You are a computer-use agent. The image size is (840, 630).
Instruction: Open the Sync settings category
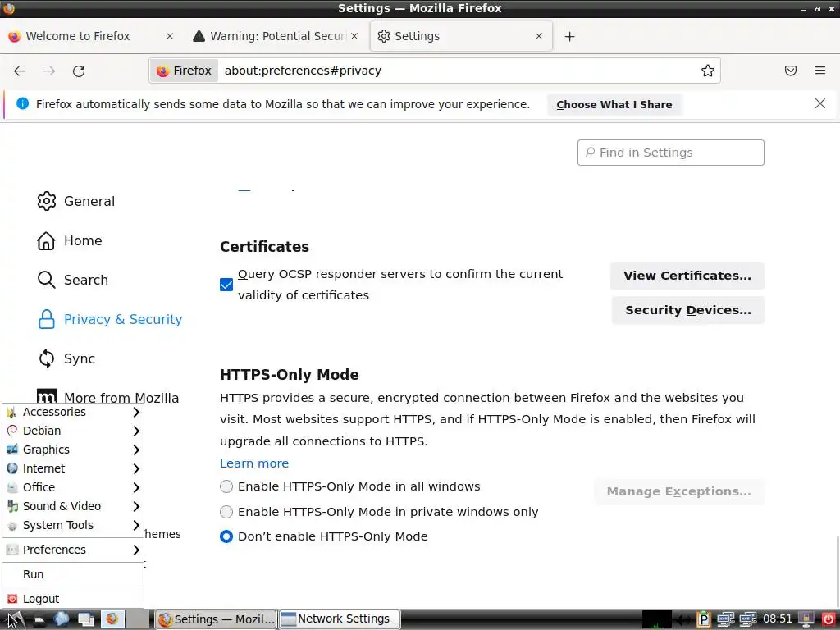pos(66,358)
